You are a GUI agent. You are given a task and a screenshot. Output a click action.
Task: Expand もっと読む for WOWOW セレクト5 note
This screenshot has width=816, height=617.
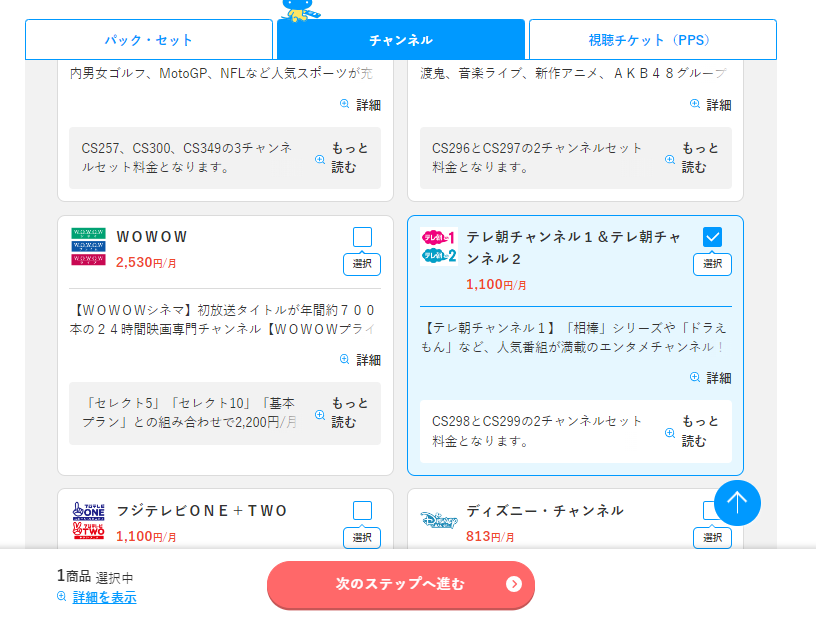pos(342,413)
